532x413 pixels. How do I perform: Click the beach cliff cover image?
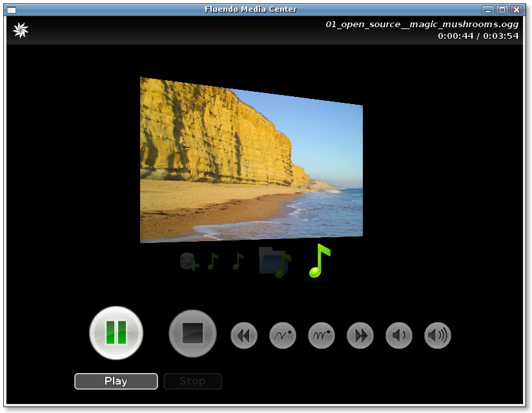coord(251,160)
